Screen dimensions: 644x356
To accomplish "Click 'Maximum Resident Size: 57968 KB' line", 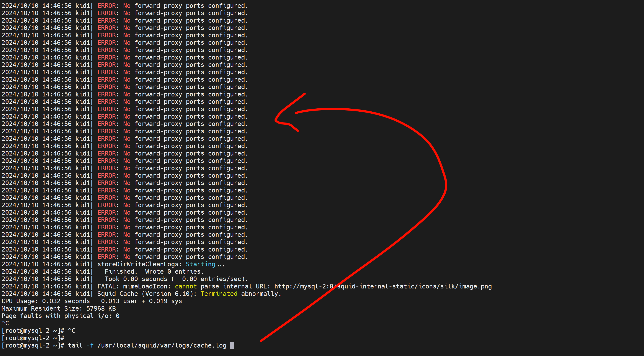I will (x=59, y=309).
